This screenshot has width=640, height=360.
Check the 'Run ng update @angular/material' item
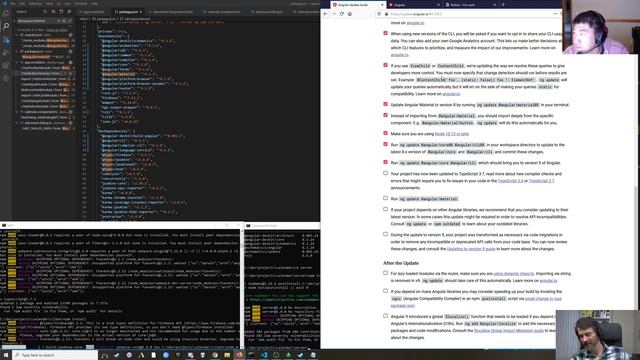click(385, 198)
